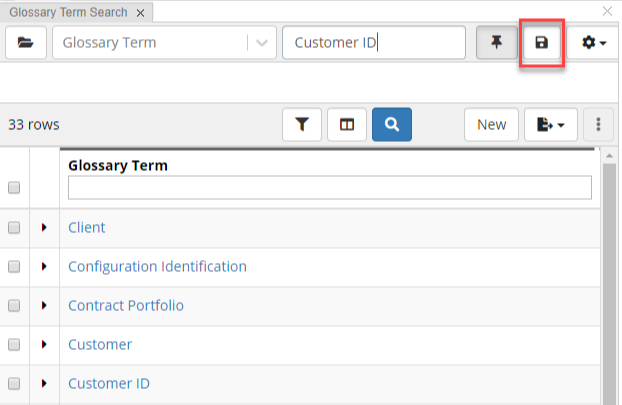Click the open folder icon button
Image resolution: width=622 pixels, height=405 pixels.
point(26,43)
